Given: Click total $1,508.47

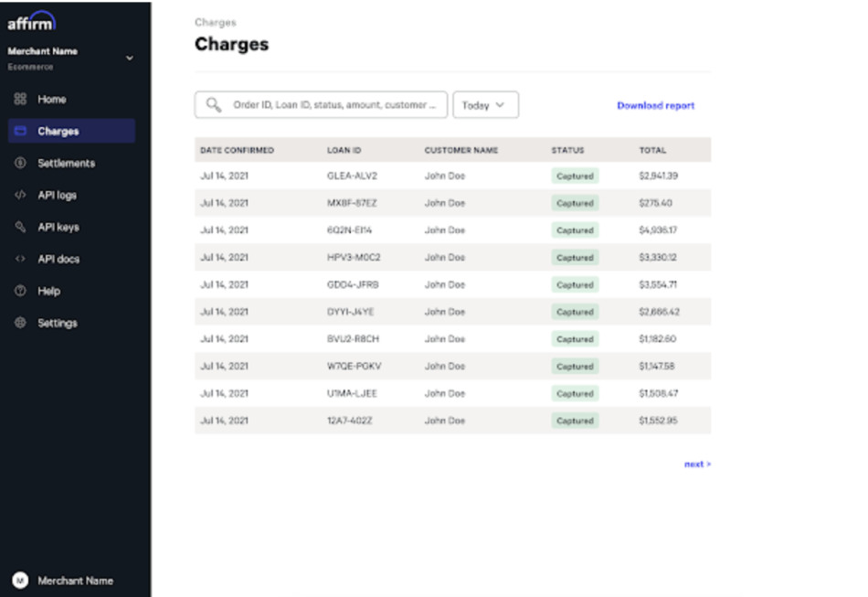Looking at the screenshot, I should 658,392.
